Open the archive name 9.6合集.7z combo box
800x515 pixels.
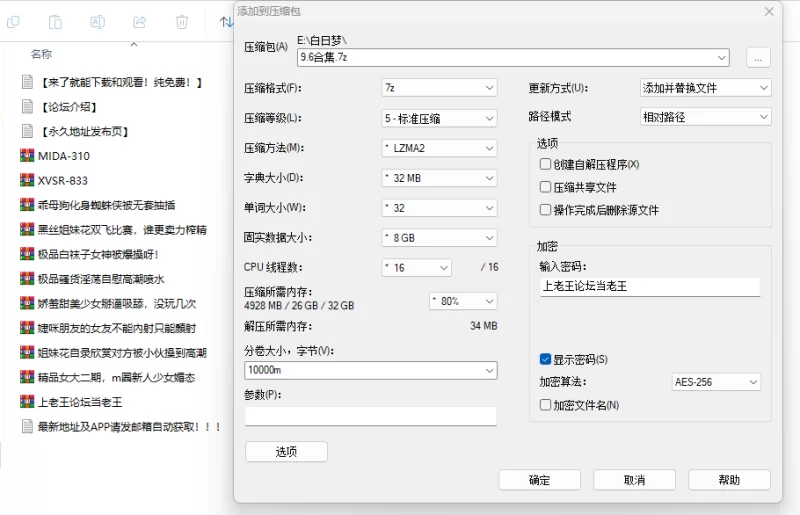[x=513, y=57]
